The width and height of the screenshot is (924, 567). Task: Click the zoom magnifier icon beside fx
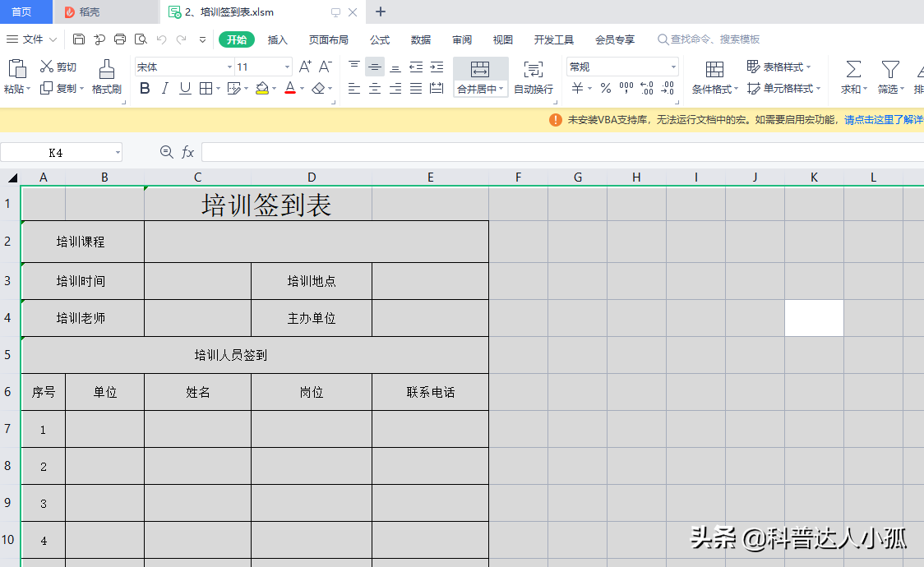coord(167,153)
